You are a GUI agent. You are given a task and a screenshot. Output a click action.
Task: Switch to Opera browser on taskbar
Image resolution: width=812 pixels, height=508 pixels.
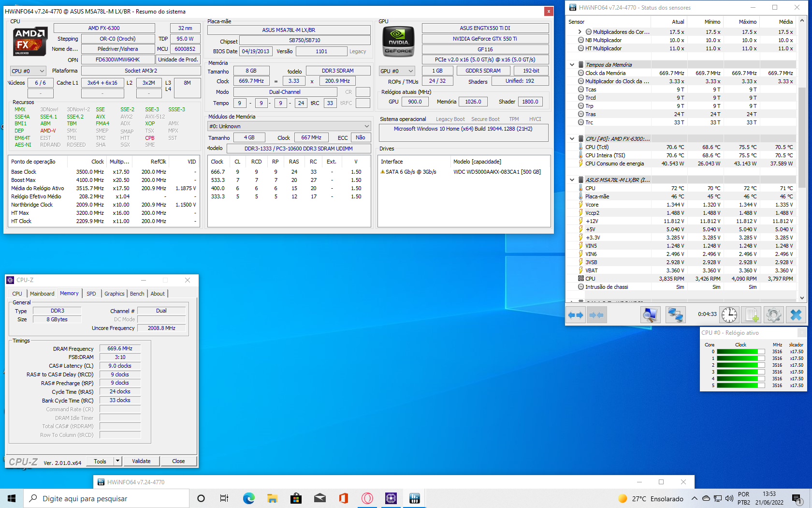point(367,498)
